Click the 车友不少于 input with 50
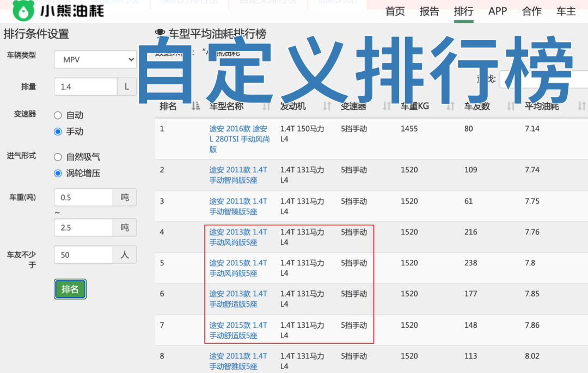The width and height of the screenshot is (588, 373). 83,255
